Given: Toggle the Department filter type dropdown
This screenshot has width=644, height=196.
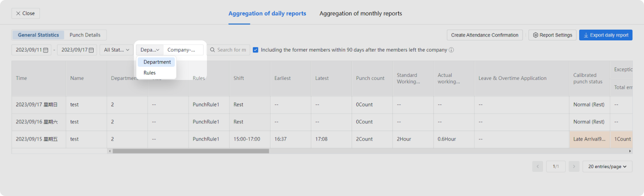Looking at the screenshot, I should click(x=150, y=50).
